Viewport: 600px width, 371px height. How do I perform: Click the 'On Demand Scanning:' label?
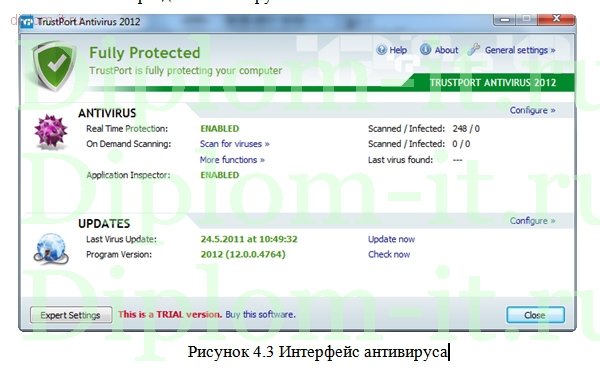[129, 144]
